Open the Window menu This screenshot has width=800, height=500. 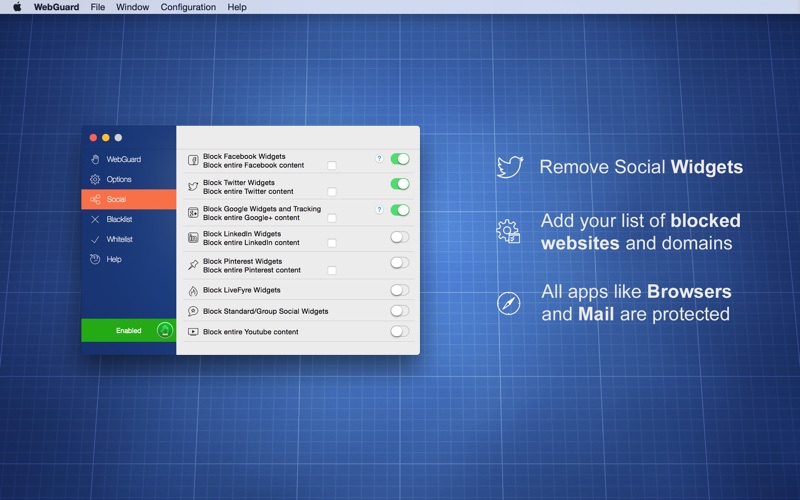click(x=132, y=7)
